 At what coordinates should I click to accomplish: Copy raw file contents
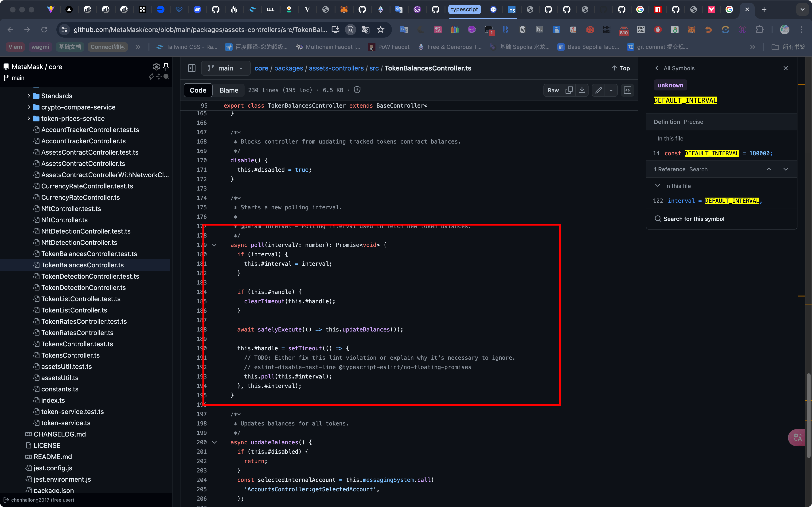click(x=569, y=90)
